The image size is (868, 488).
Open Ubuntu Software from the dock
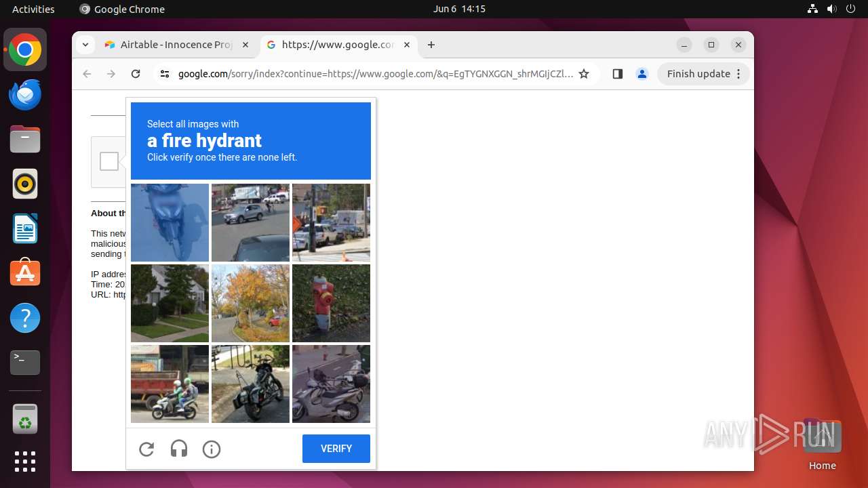coord(25,273)
